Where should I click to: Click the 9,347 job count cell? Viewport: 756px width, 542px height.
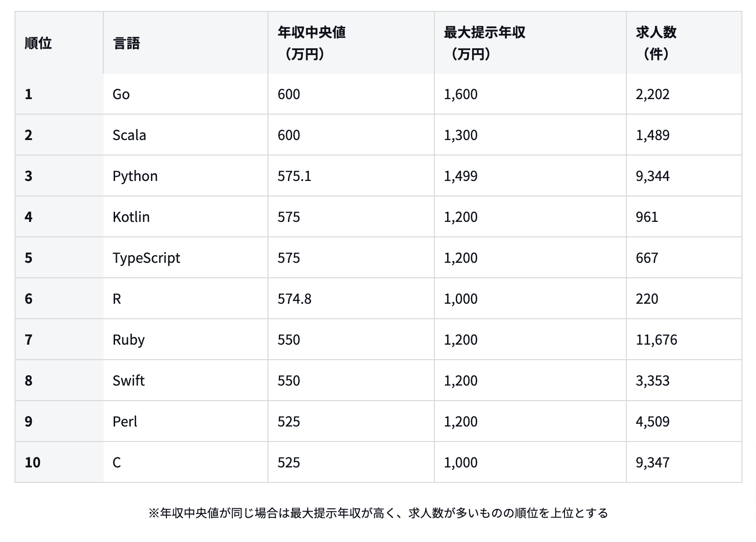652,462
